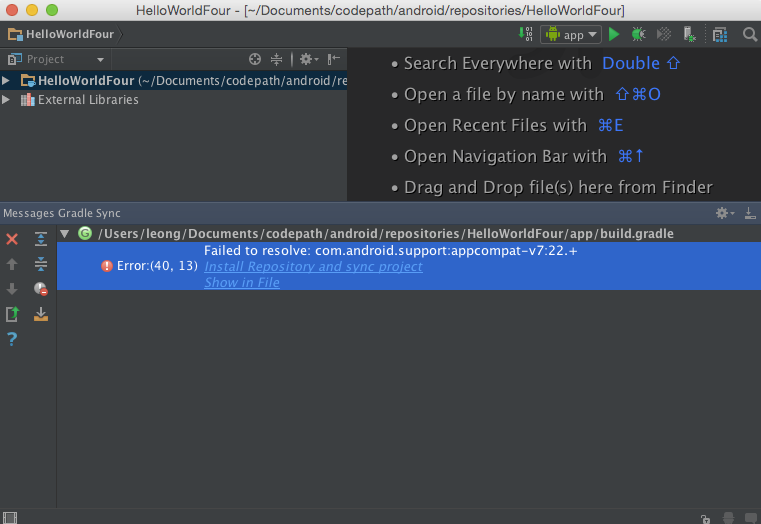Collapse the build.gradle message group
Image resolution: width=761 pixels, height=524 pixels.
click(65, 234)
